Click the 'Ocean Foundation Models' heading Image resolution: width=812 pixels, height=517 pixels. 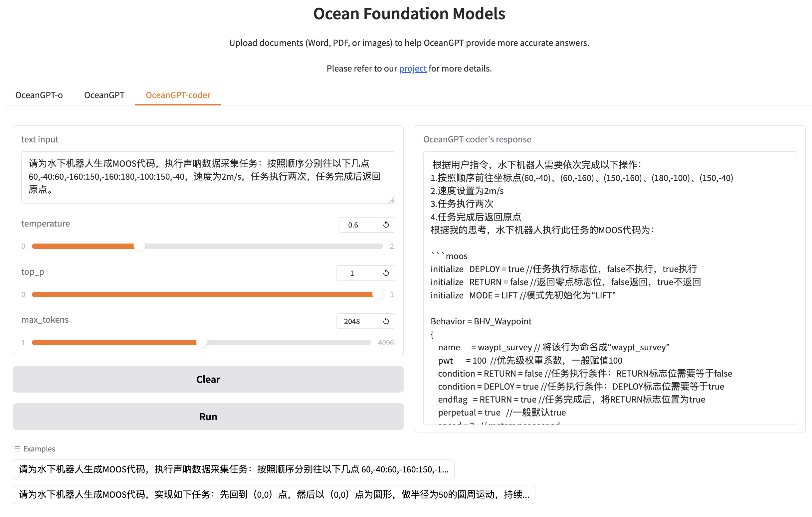click(409, 14)
